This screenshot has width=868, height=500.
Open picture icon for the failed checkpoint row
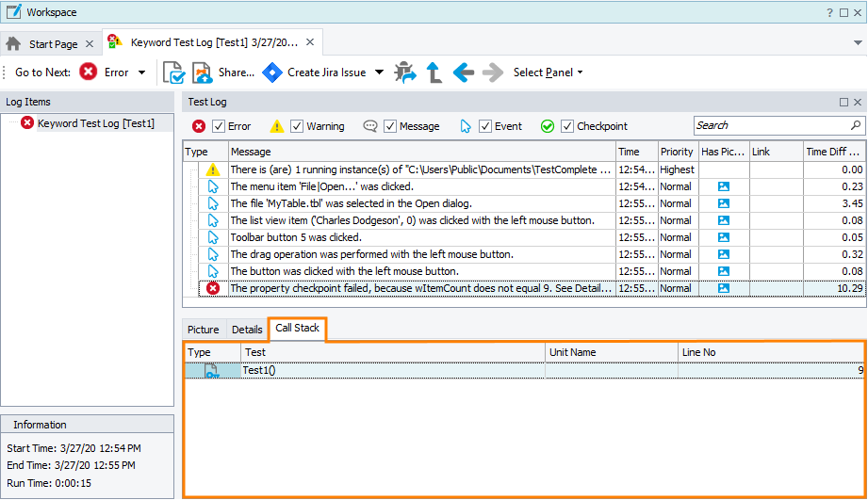coord(724,288)
